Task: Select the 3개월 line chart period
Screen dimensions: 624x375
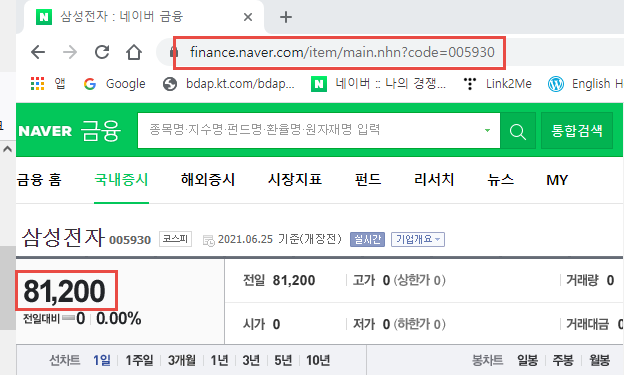Action: coord(182,360)
